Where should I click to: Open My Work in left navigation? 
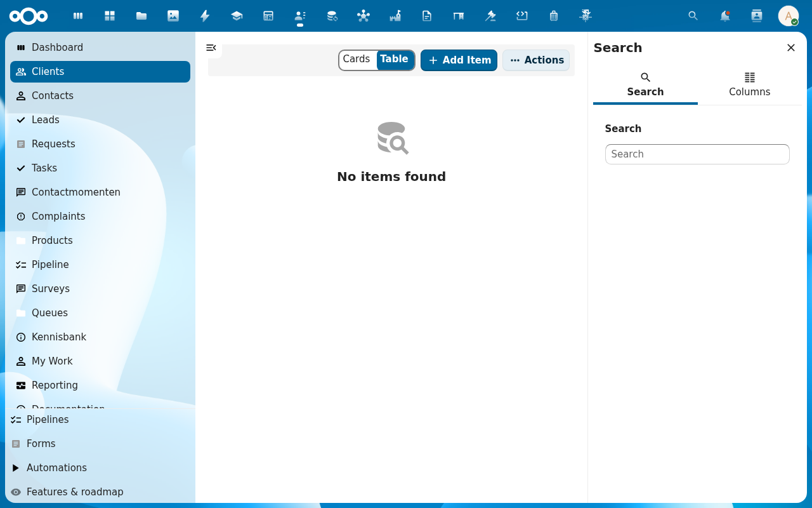tap(100, 361)
